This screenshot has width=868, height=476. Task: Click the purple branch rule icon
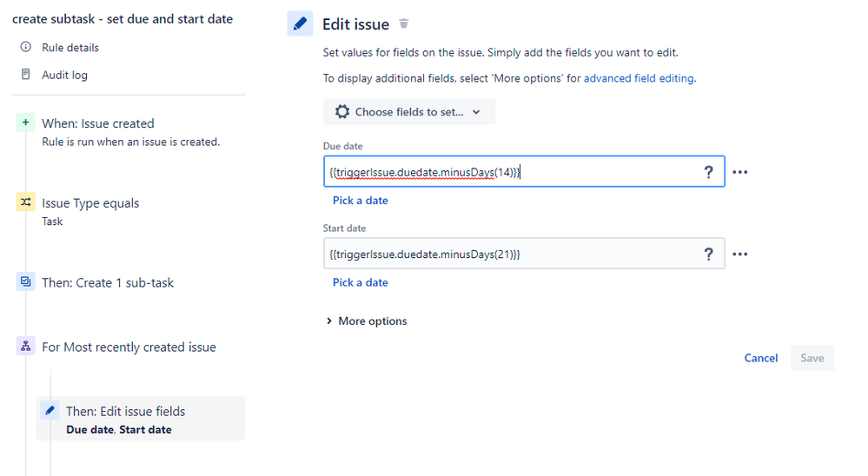click(26, 347)
